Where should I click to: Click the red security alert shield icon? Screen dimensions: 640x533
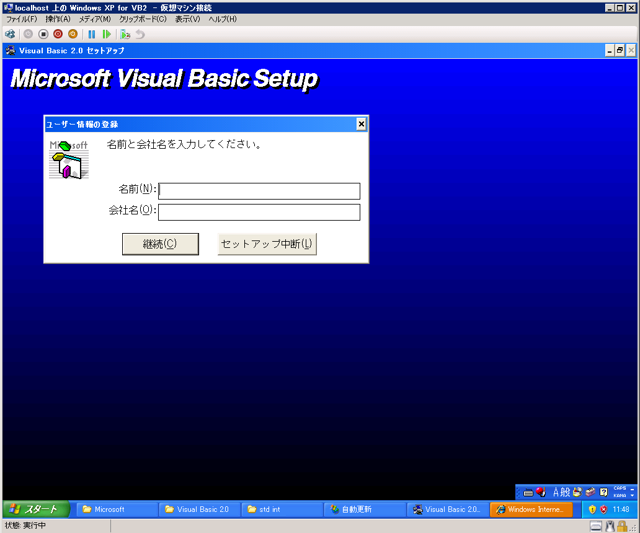(604, 509)
